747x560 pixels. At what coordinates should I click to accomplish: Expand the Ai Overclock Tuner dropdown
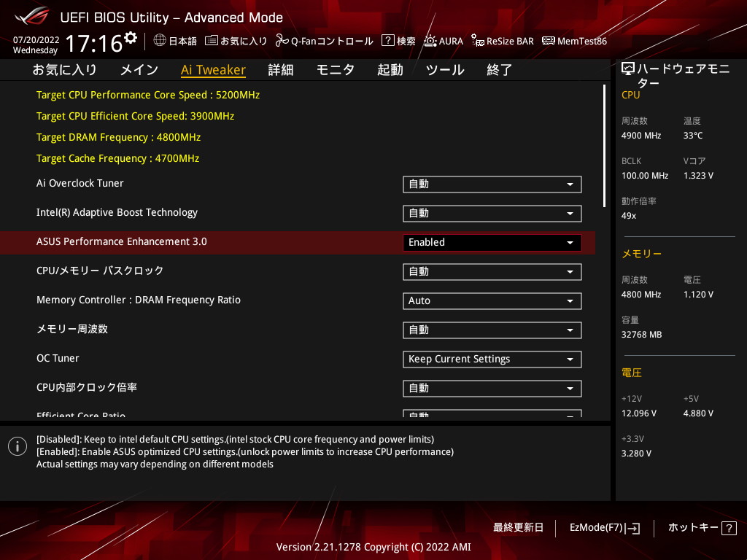(492, 184)
